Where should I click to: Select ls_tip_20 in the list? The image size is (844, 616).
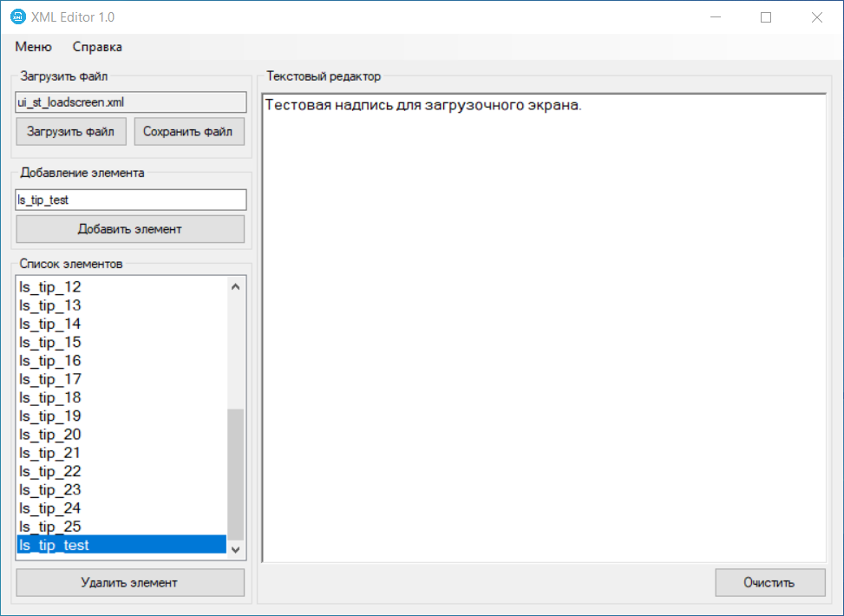click(x=121, y=435)
